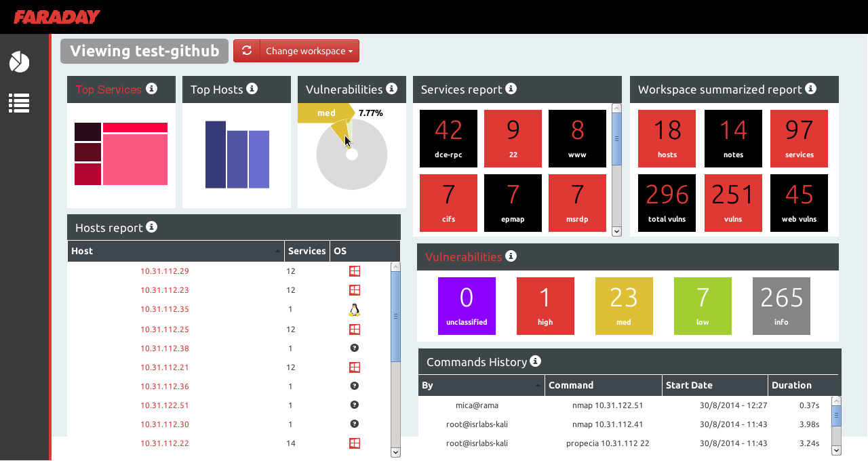Click info icon beside Workspace summarized report

point(811,89)
